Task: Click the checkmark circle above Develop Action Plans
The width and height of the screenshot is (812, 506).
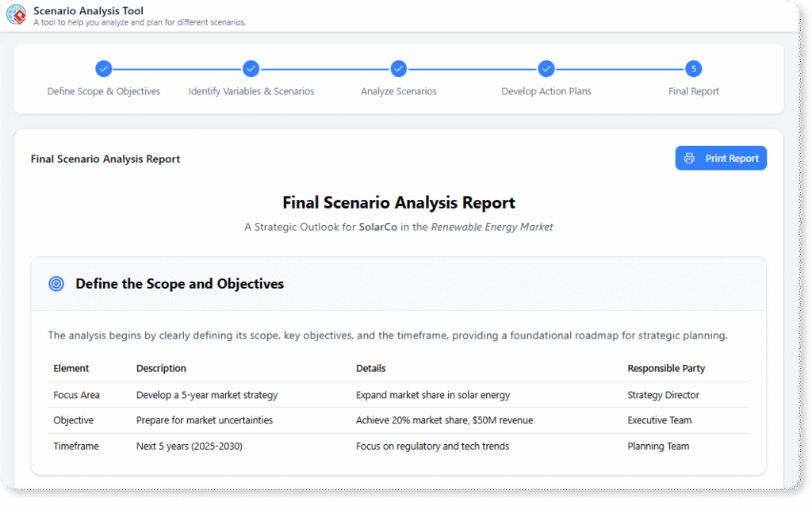Action: point(546,69)
